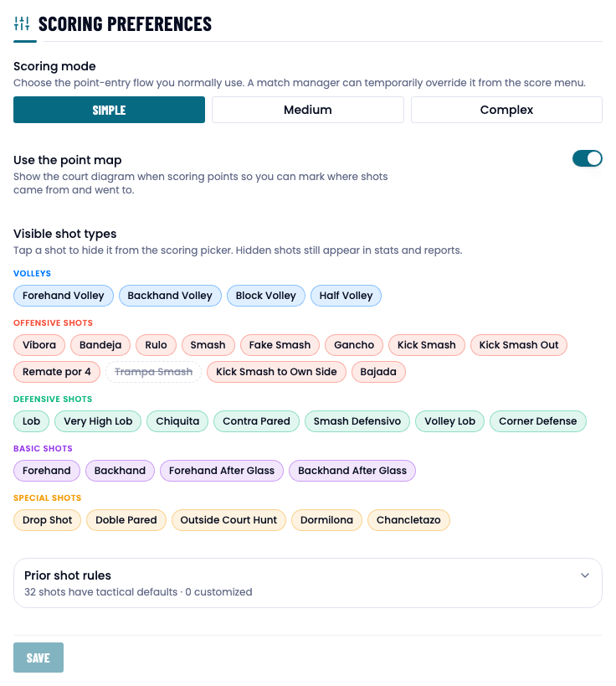Hide the Bajada shot
The width and height of the screenshot is (616, 686).
378,372
